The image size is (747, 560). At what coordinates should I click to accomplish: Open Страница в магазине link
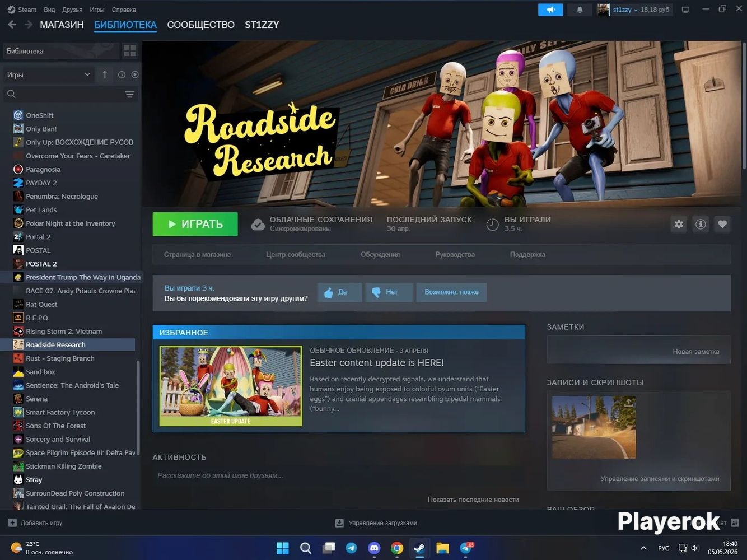tap(197, 254)
